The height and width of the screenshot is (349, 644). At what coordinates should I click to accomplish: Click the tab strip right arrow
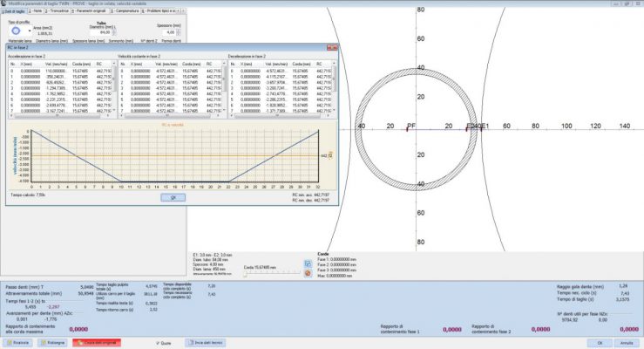[183, 11]
